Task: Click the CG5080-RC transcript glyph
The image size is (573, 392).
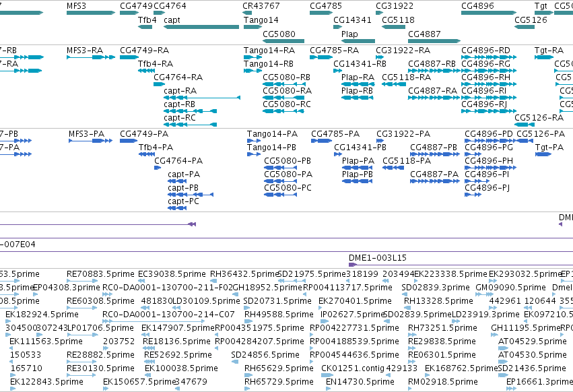Action: point(283,111)
